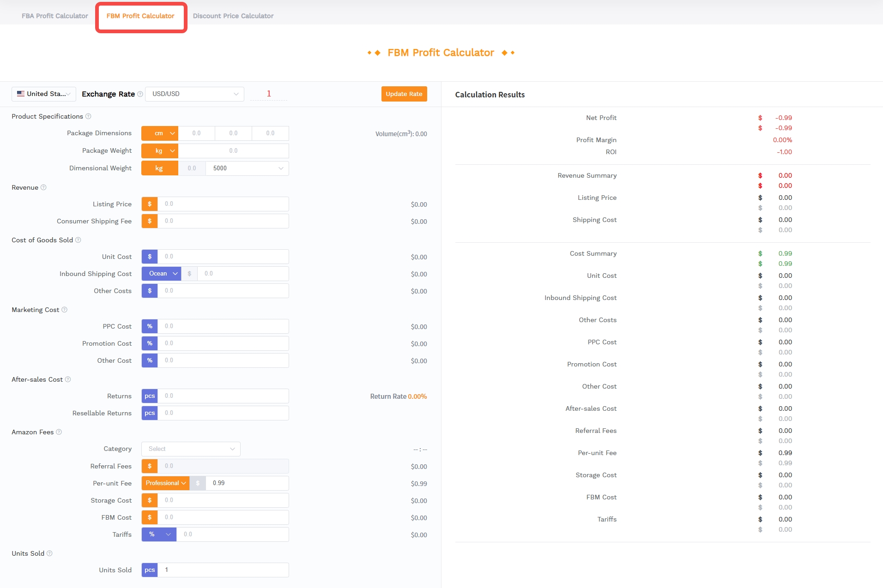This screenshot has height=588, width=883.
Task: Open the Category Select dropdown
Action: point(191,449)
